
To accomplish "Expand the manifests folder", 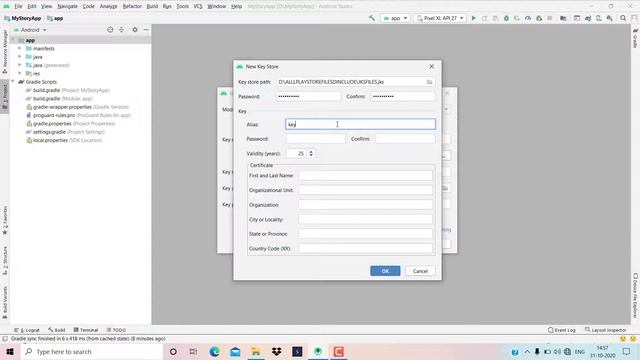I will [x=20, y=49].
